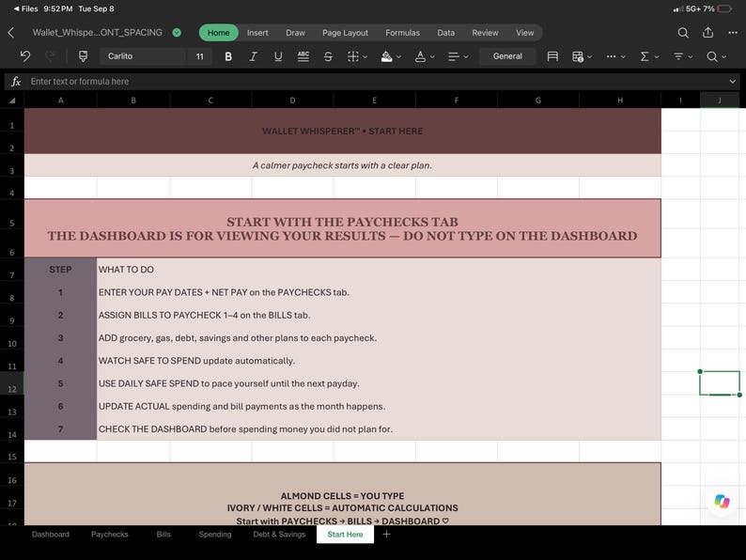746x560 pixels.
Task: Tap the font size 11 box
Action: pos(200,56)
